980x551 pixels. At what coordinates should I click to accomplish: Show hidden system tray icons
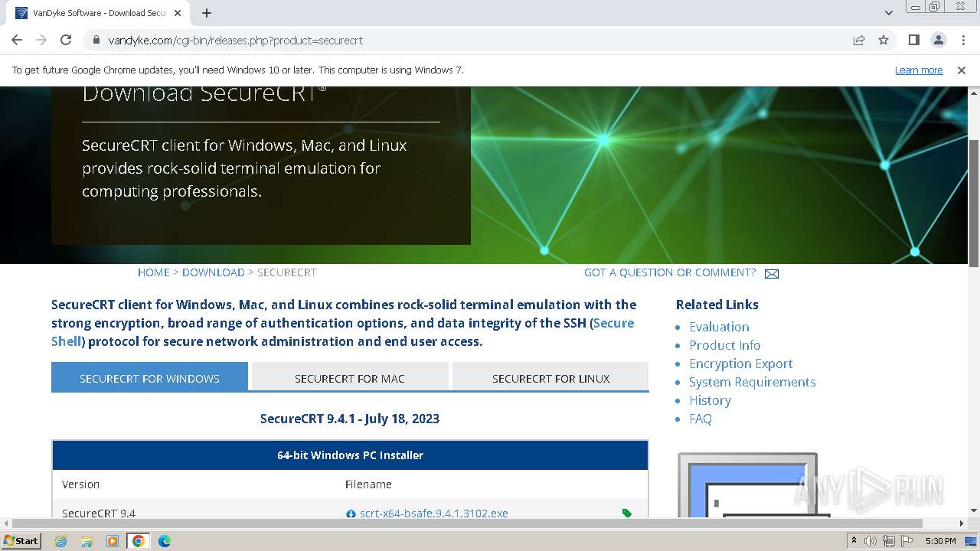click(854, 541)
